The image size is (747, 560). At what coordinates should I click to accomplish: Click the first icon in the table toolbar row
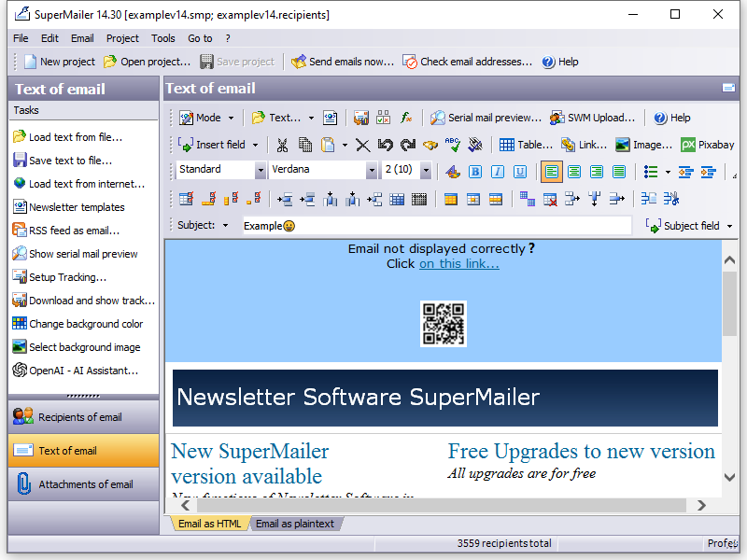(x=186, y=199)
